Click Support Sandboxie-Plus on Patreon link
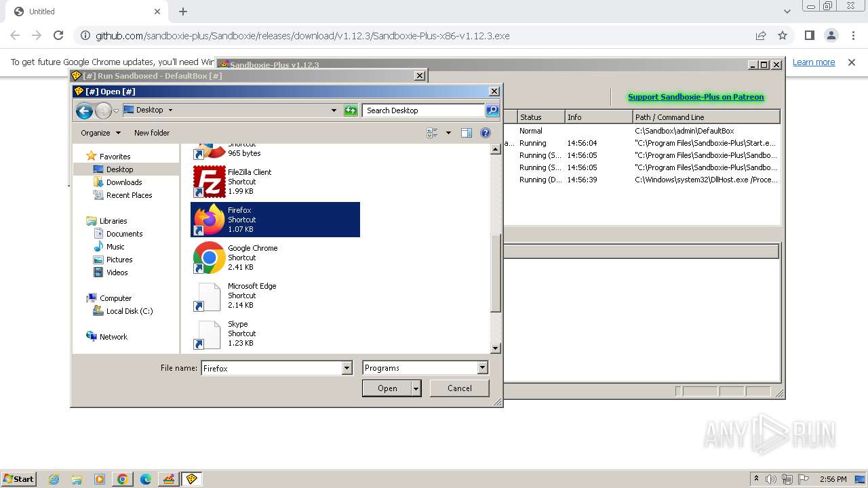 pos(696,97)
